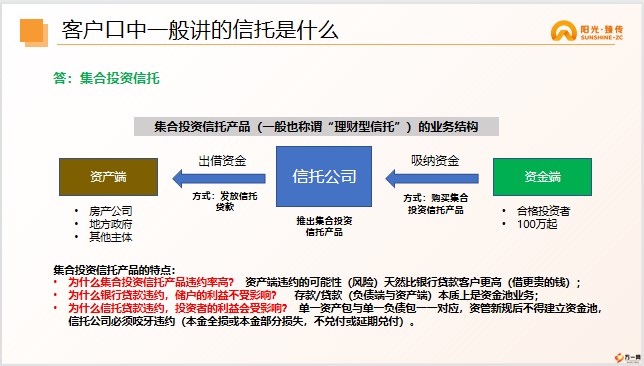The image size is (644, 366).
Task: Click the 地方政府 bullet item
Action: point(110,224)
